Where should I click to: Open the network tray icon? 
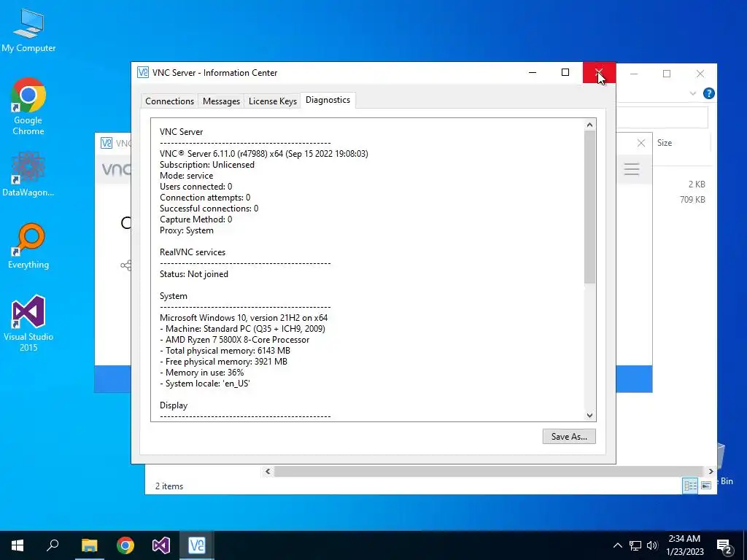coord(635,545)
